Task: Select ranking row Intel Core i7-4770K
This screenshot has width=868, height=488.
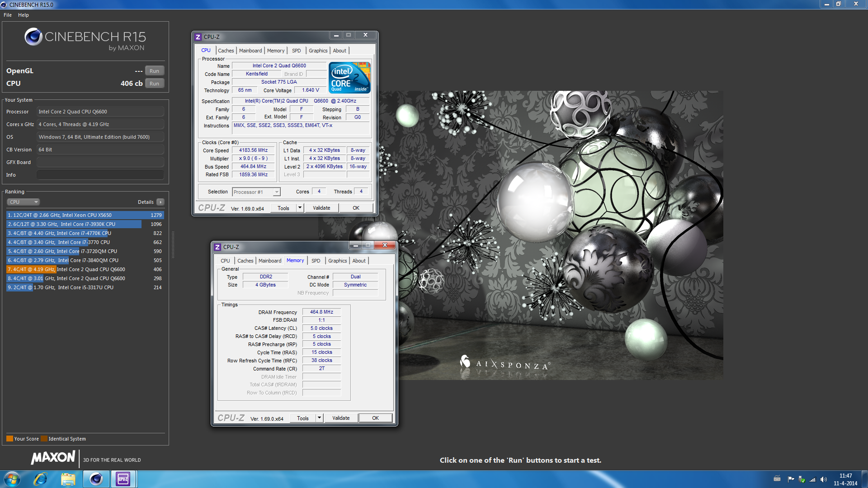Action: (85, 233)
